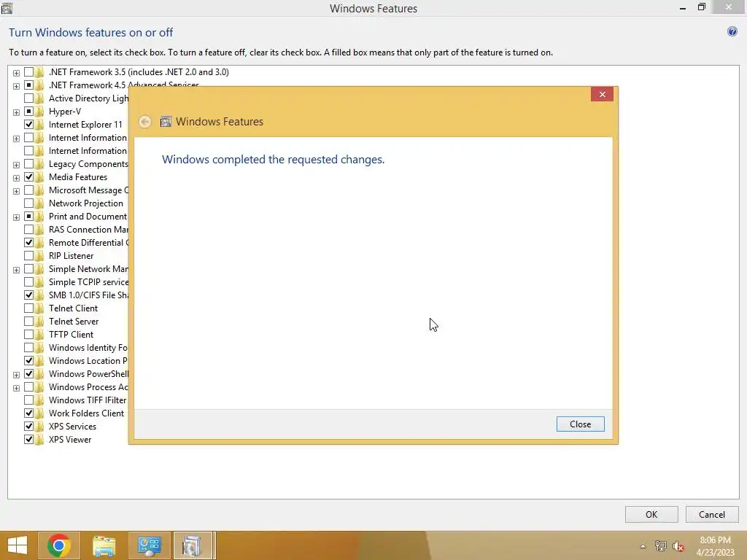
Task: Toggle the Hyper-V checkbox
Action: [x=28, y=112]
